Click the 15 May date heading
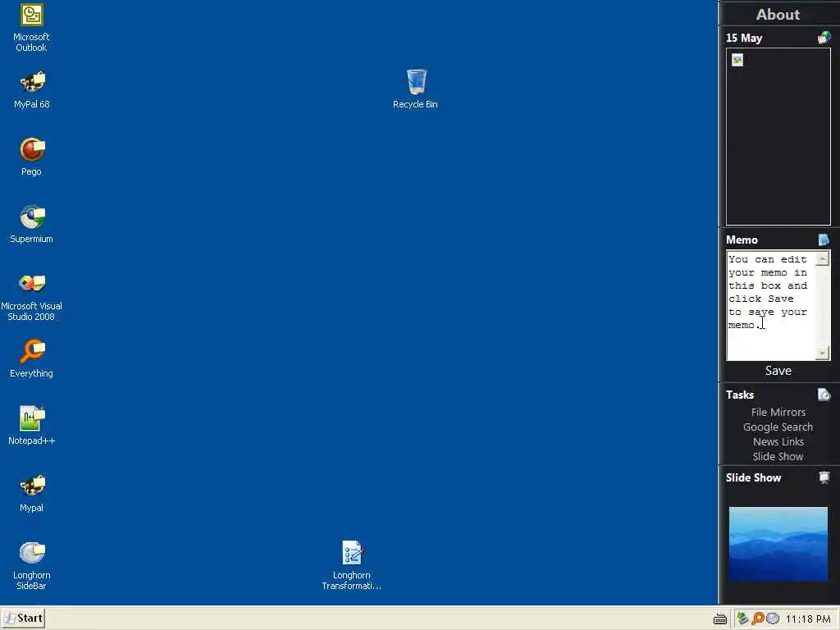 coord(744,38)
